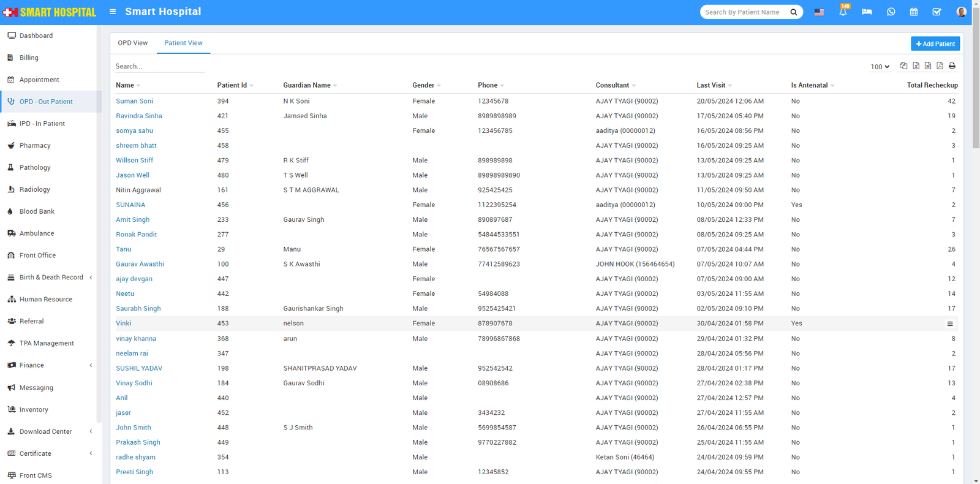Screen dimensions: 980x484
Task: Open the task checklist icon
Action: [937, 12]
